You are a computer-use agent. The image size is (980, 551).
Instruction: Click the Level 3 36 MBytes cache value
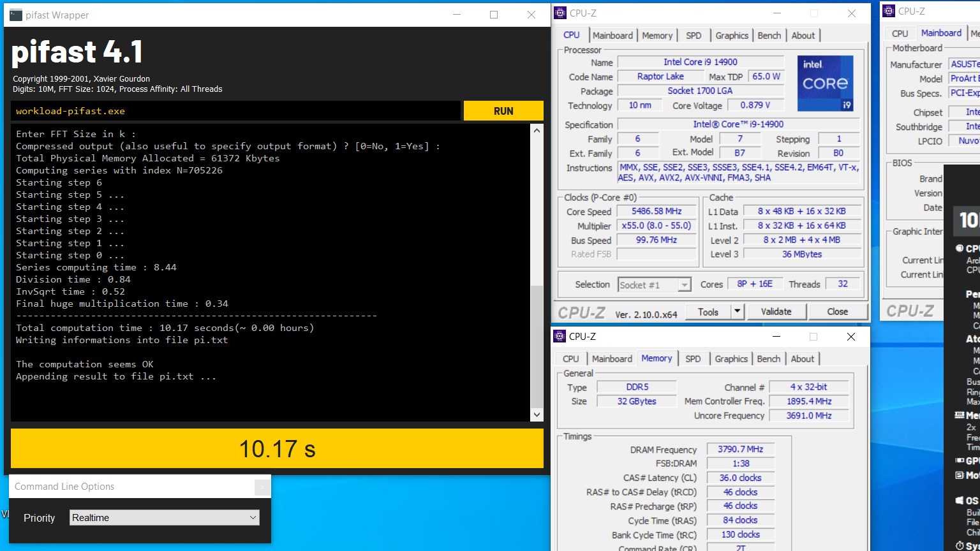[802, 254]
